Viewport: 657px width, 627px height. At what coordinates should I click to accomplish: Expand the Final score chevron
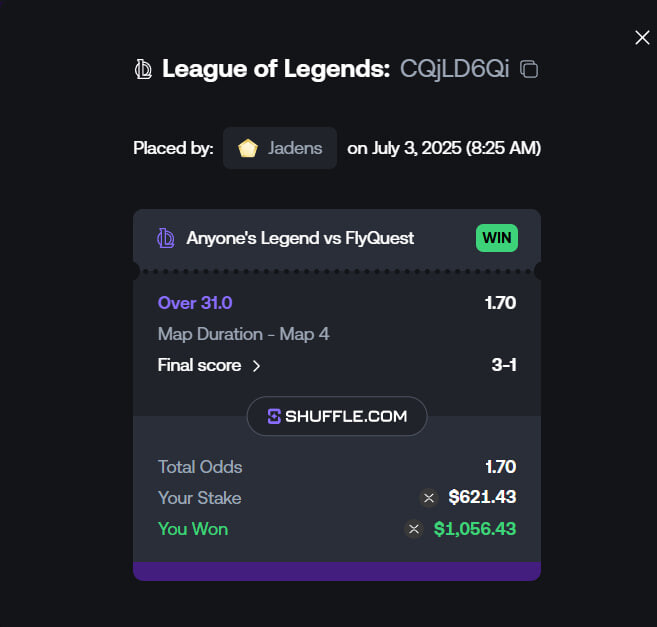(256, 366)
